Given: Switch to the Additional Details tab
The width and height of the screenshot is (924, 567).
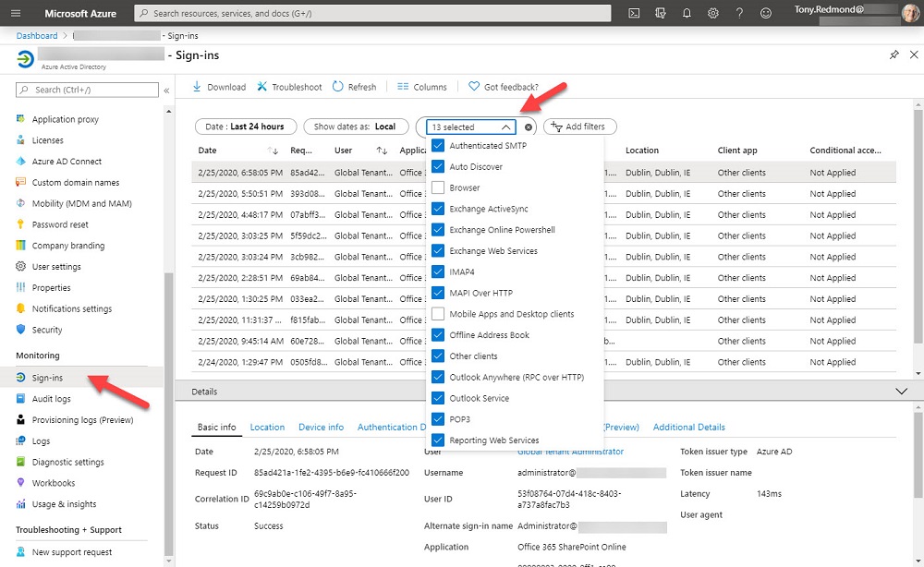Looking at the screenshot, I should point(689,428).
